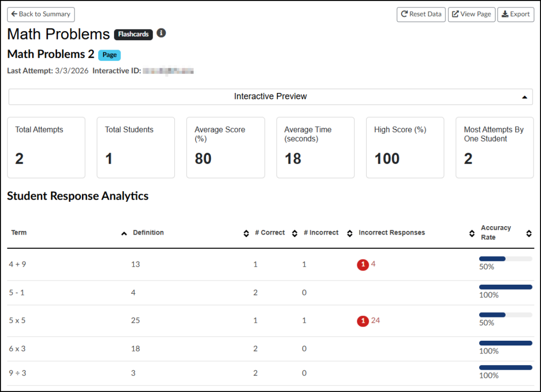
Task: Click the Reset Data refresh icon
Action: click(x=405, y=14)
